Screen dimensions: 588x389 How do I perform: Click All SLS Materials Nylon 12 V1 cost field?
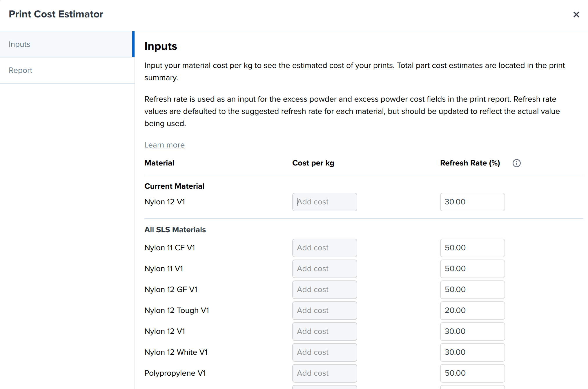(x=324, y=332)
